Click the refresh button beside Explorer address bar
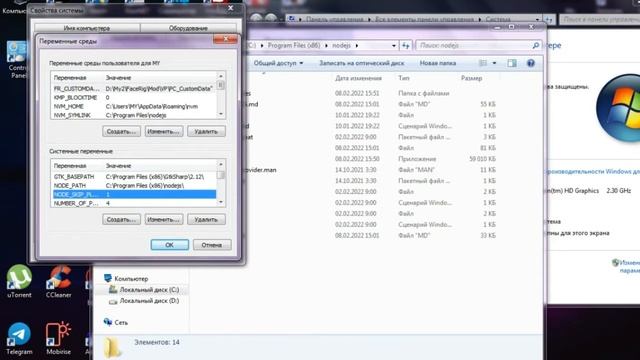Image resolution: width=640 pixels, height=360 pixels. pos(406,46)
